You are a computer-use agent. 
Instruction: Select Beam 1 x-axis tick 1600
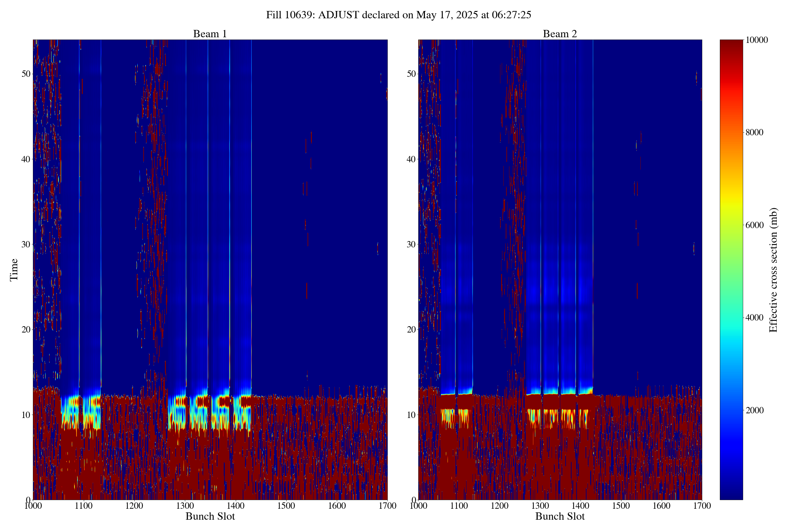pyautogui.click(x=337, y=506)
